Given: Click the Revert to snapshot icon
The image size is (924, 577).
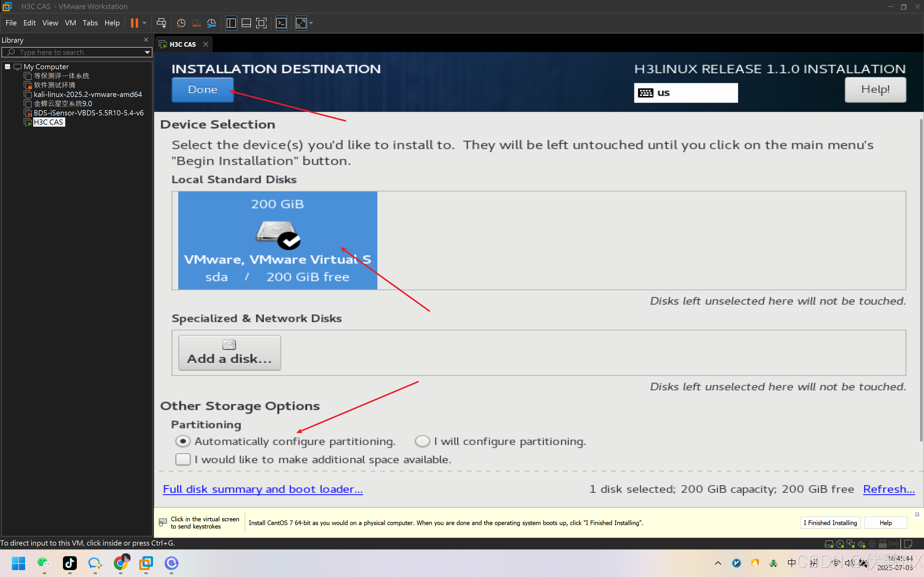Looking at the screenshot, I should [x=196, y=23].
